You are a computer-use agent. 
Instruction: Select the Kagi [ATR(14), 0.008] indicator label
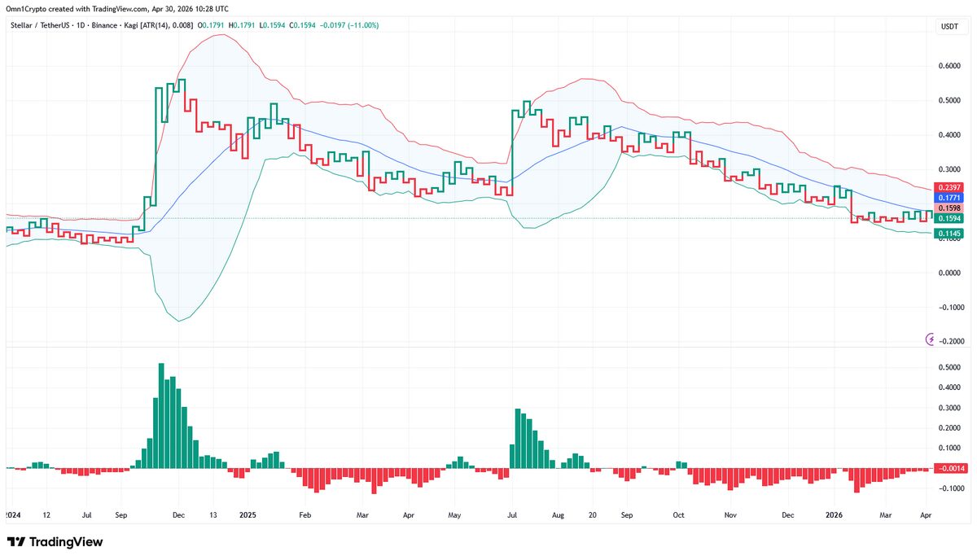[x=160, y=25]
